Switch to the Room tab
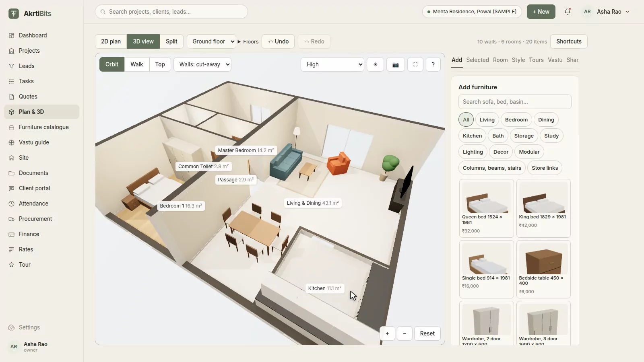The height and width of the screenshot is (362, 644). click(x=500, y=60)
